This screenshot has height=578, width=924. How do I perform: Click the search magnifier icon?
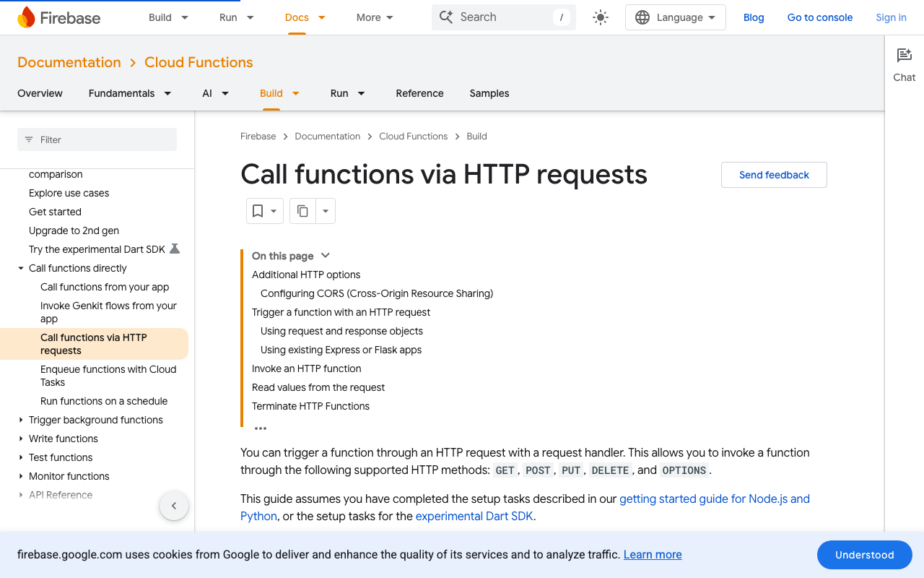click(446, 17)
